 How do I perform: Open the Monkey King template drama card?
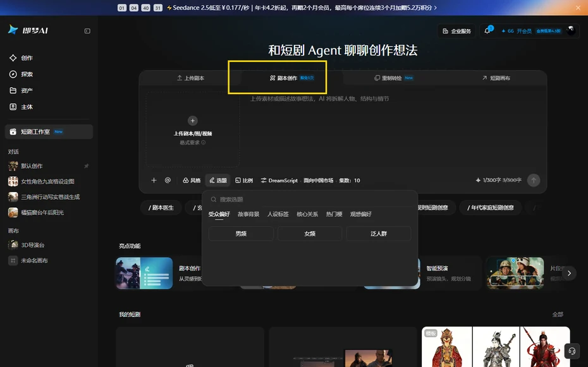point(496,347)
